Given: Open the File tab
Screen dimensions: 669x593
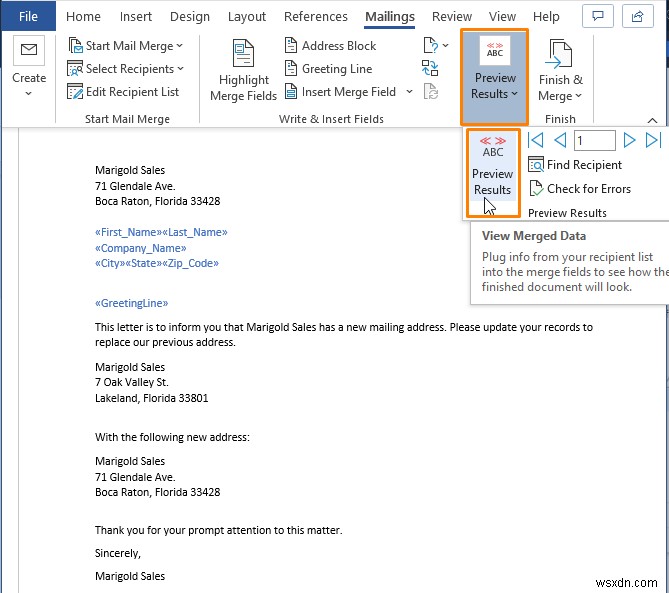Looking at the screenshot, I should tap(28, 16).
